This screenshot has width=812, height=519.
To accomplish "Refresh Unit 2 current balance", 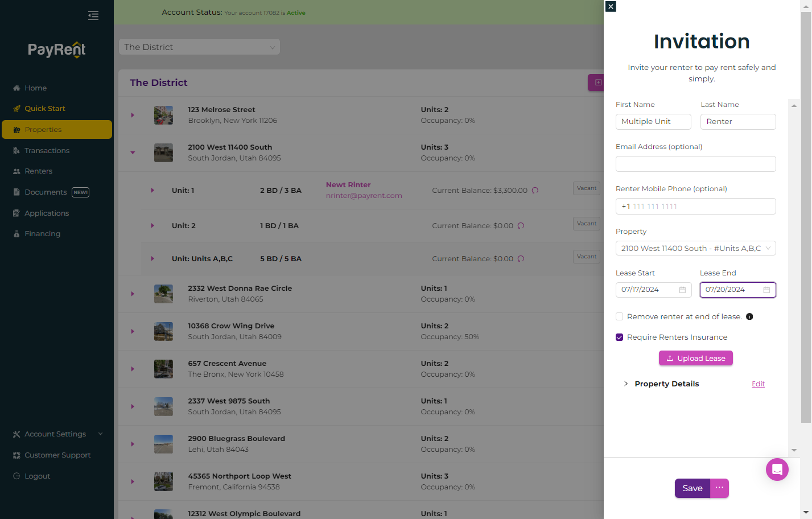I will click(521, 226).
